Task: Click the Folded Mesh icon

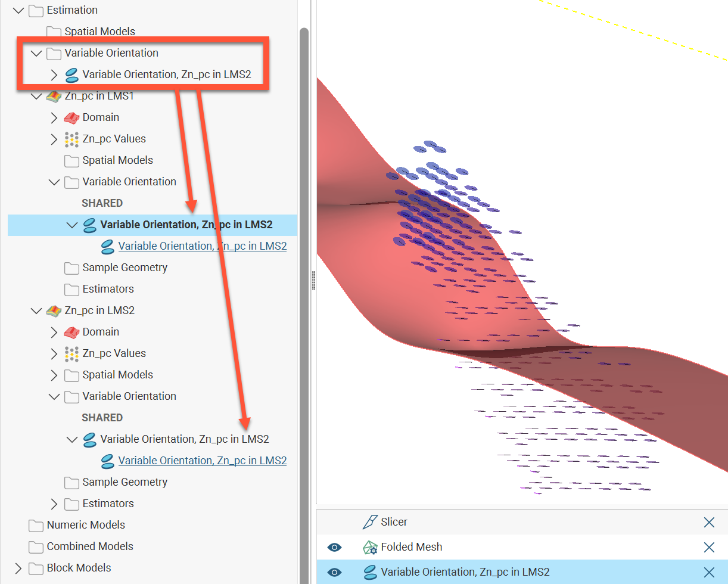Action: (370, 547)
